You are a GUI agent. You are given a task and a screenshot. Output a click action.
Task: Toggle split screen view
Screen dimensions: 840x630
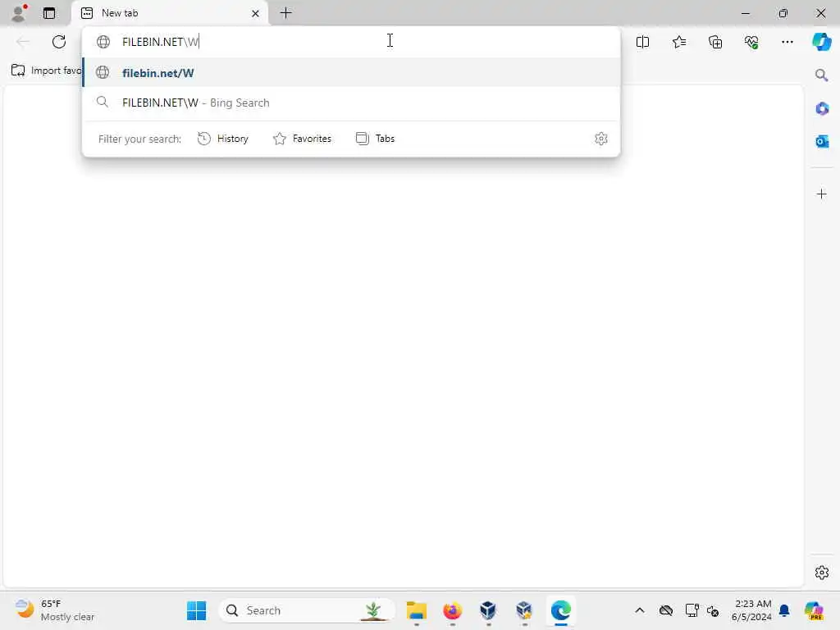pyautogui.click(x=643, y=42)
